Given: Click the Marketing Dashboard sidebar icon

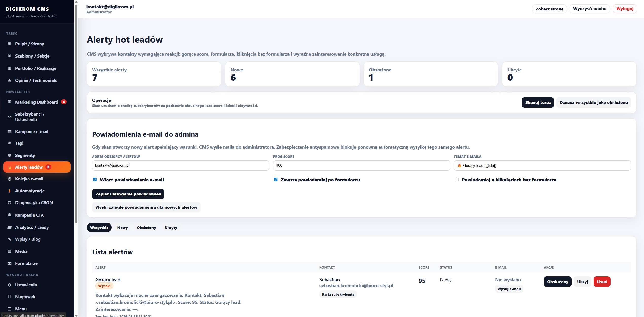Looking at the screenshot, I should pyautogui.click(x=10, y=102).
